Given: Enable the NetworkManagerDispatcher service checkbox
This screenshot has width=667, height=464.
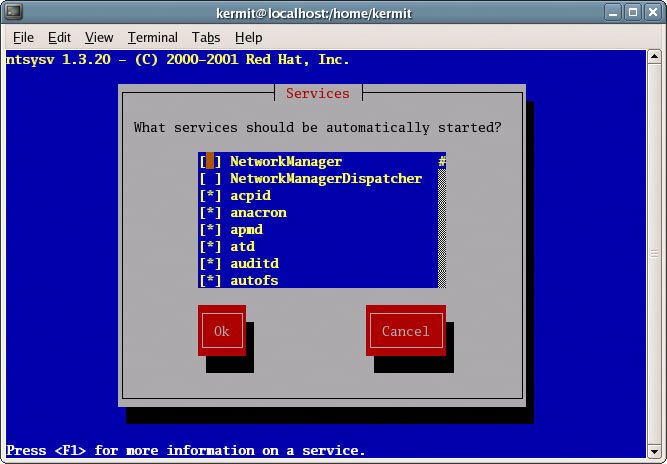Looking at the screenshot, I should tap(211, 179).
